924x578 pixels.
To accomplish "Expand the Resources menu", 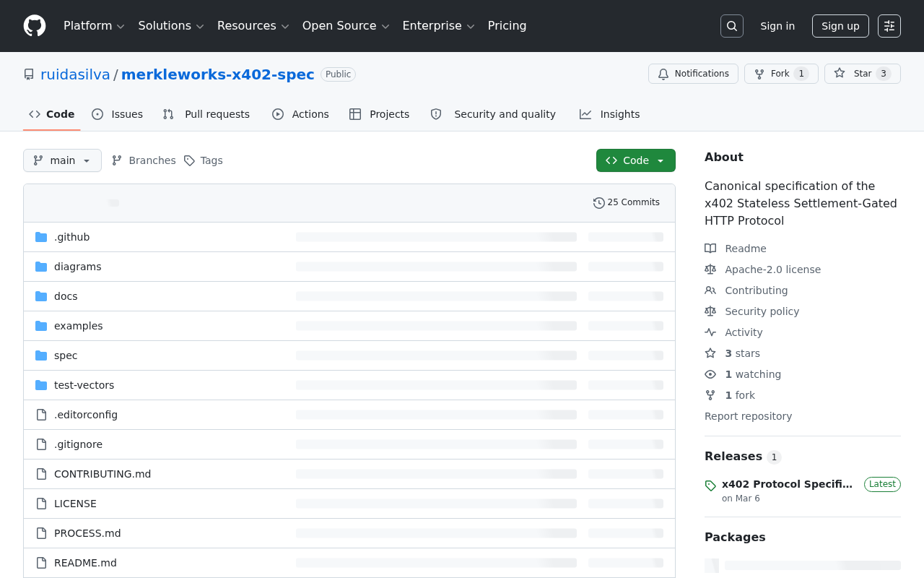I will pos(253,26).
